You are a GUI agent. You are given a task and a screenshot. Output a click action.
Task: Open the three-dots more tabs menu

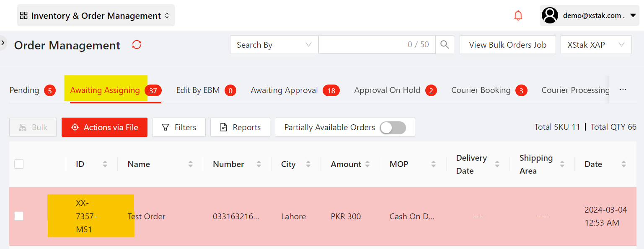(x=623, y=90)
